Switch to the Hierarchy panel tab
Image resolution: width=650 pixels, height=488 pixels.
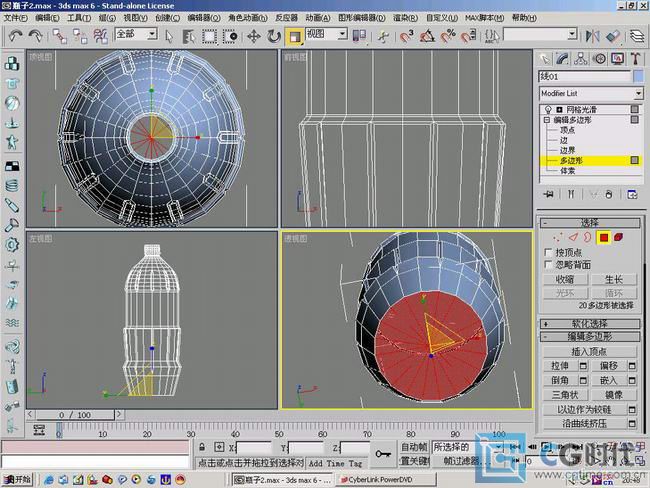point(581,59)
